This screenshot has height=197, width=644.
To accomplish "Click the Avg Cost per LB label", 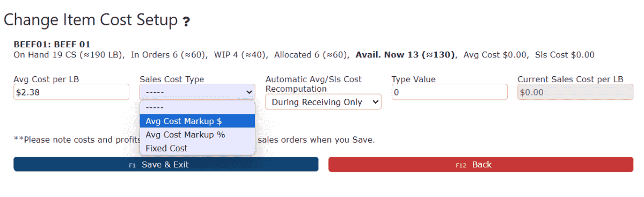I will [x=47, y=79].
